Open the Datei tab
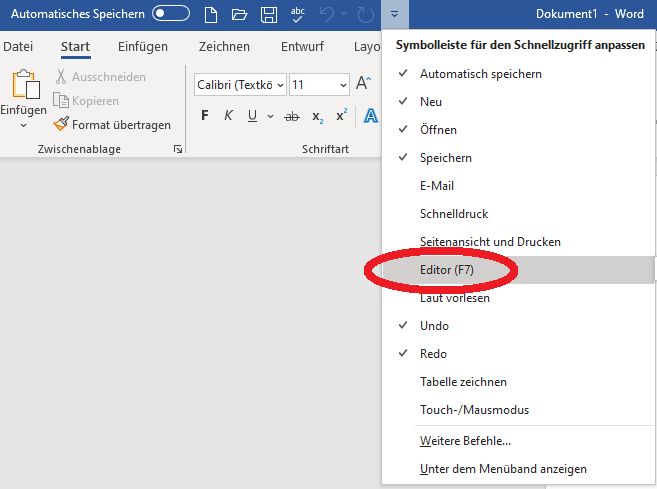 pos(18,47)
